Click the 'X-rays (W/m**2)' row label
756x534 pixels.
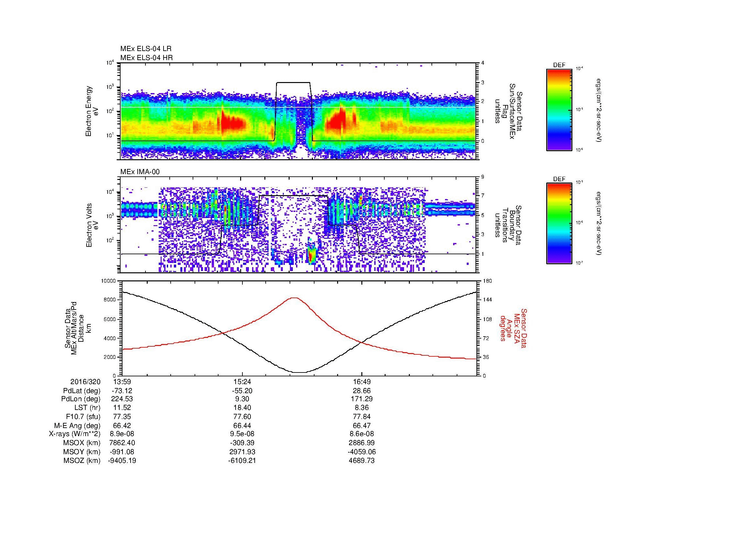[x=74, y=434]
